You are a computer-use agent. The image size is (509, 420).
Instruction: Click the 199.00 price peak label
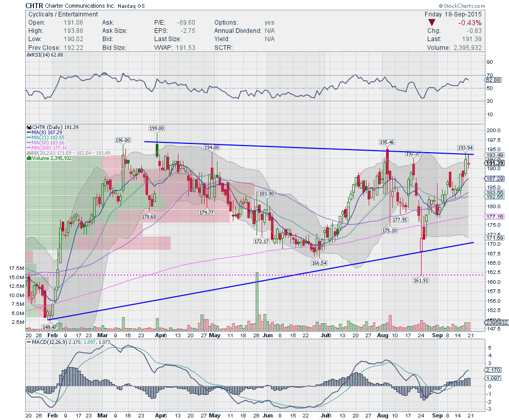[x=157, y=128]
